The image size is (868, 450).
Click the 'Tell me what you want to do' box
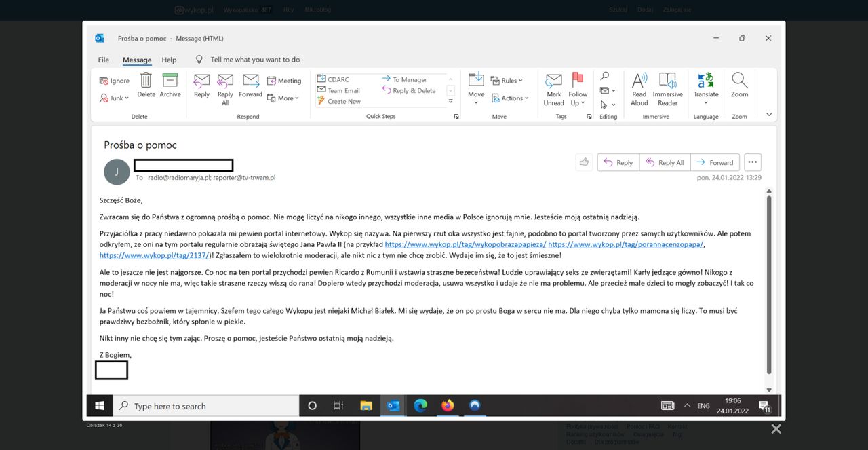(255, 60)
